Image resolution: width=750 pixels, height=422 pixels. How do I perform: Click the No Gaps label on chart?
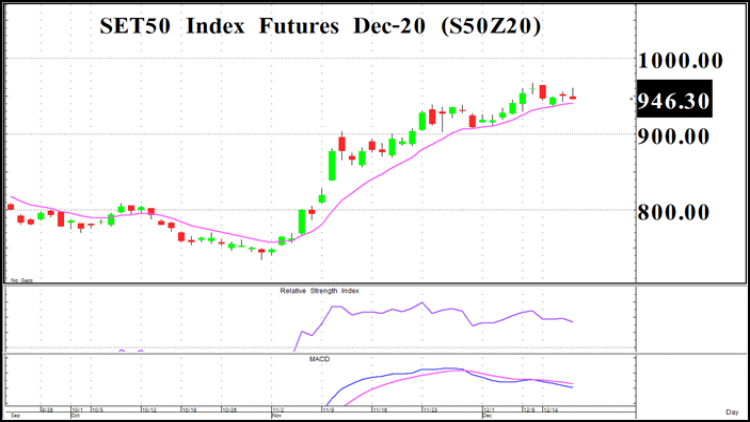click(22, 280)
